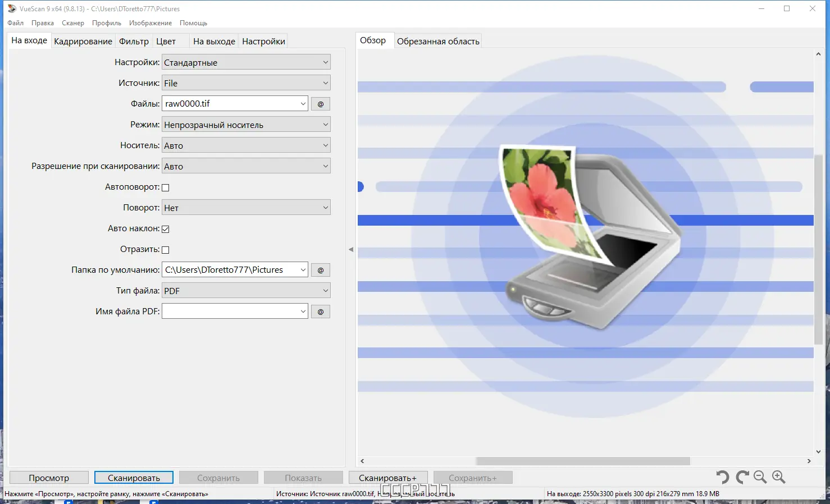Screen dimensions: 830x504
Task: Click the preview scroll down arrow
Action: click(818, 451)
